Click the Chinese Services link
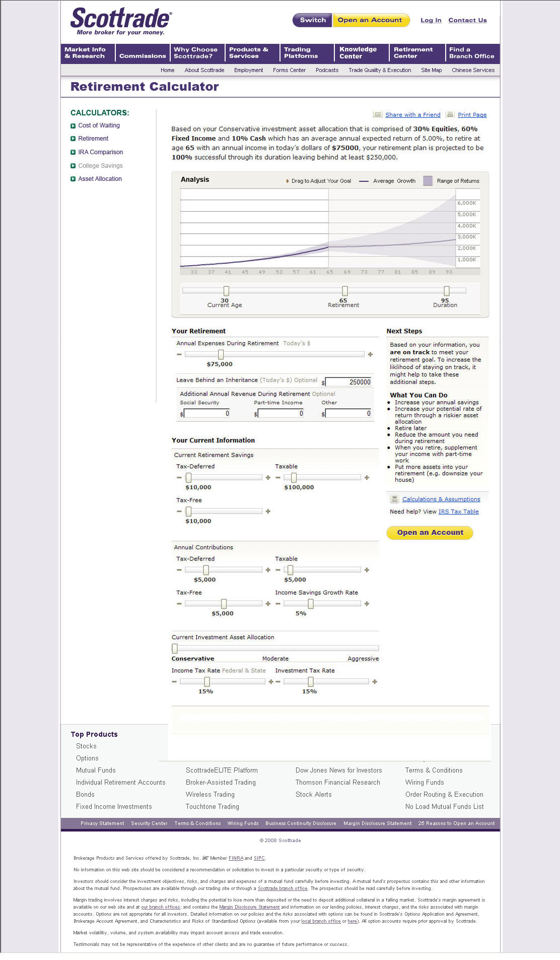The height and width of the screenshot is (960, 560). coord(473,70)
